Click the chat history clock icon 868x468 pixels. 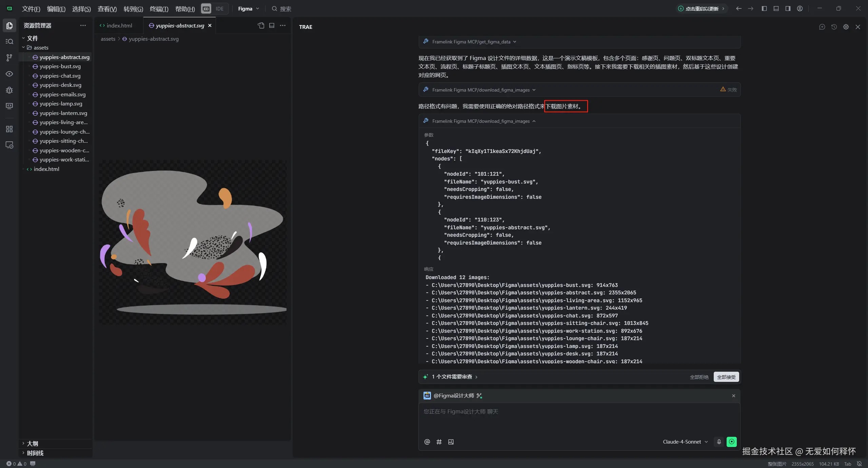pyautogui.click(x=834, y=27)
